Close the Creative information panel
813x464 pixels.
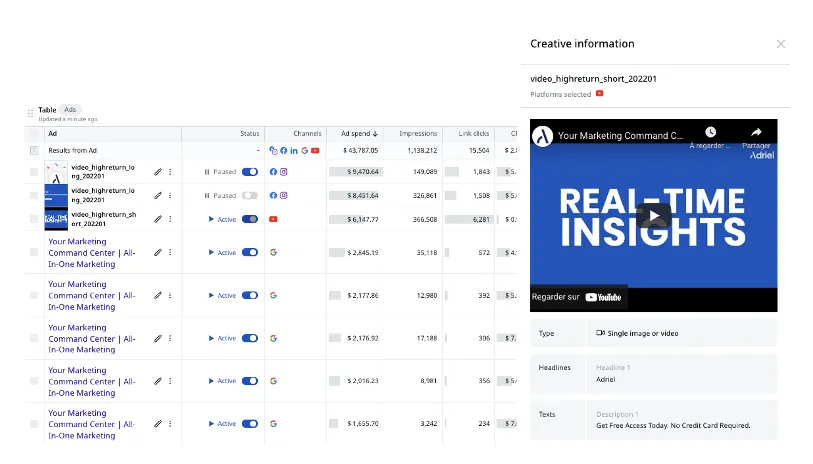[780, 44]
